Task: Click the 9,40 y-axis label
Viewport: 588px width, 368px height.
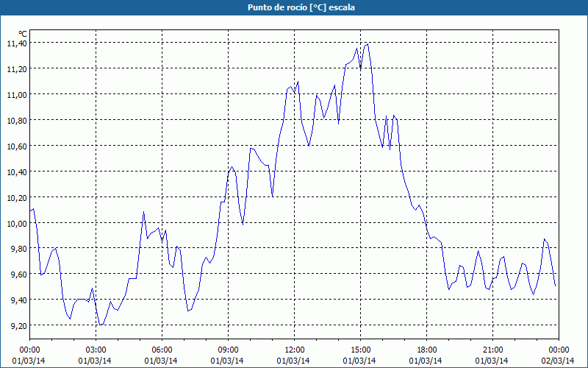Action: click(19, 300)
